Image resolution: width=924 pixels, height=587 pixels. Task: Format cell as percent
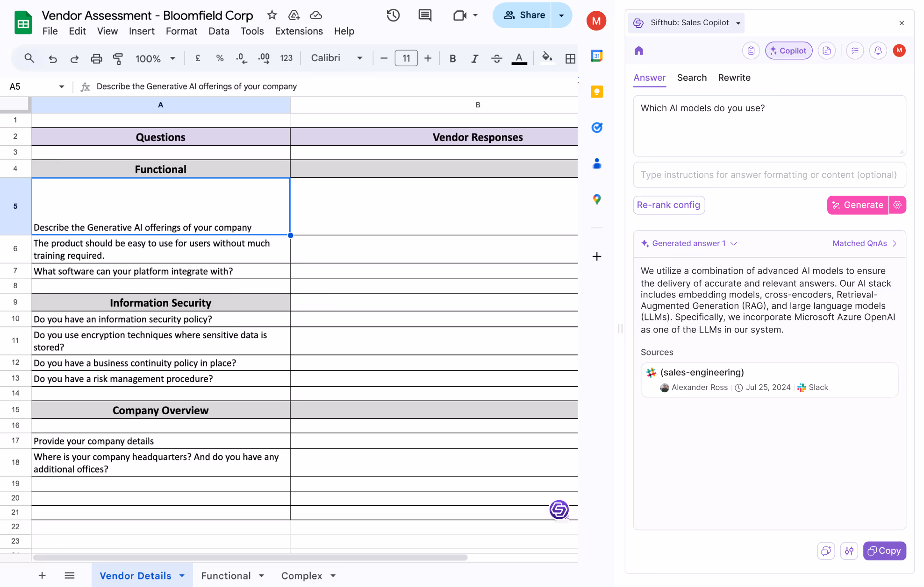(220, 58)
